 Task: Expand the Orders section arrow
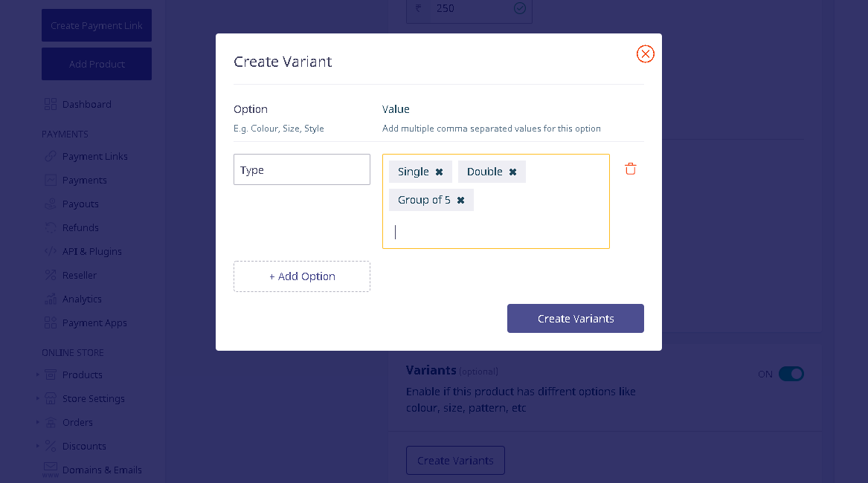38,422
